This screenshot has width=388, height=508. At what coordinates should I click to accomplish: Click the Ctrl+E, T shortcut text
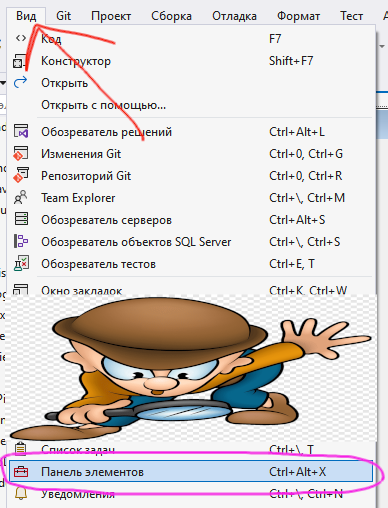pos(292,264)
